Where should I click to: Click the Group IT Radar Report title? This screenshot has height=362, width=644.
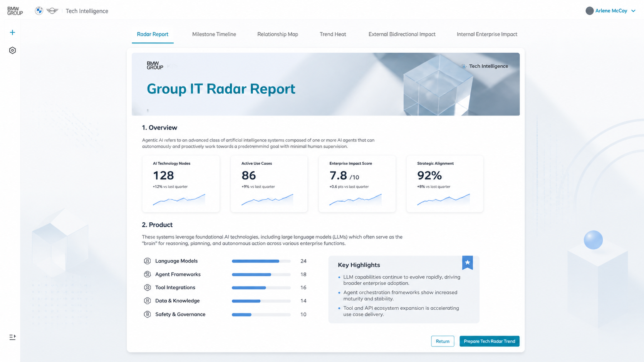point(221,89)
